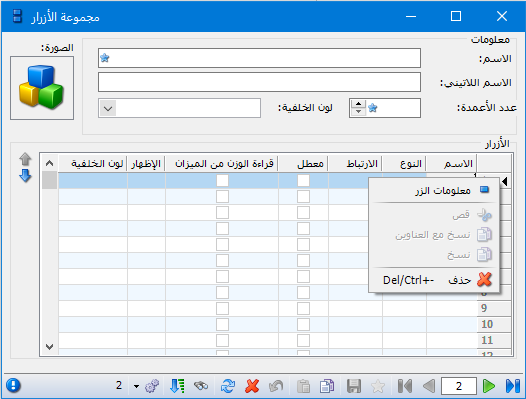
Task: Focus the الاسم اللاتيني text field
Action: coord(259,82)
